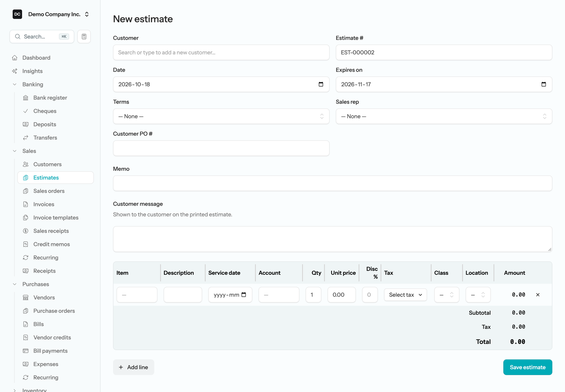This screenshot has height=392, width=565.
Task: Focus the Customer search field
Action: pos(221,53)
